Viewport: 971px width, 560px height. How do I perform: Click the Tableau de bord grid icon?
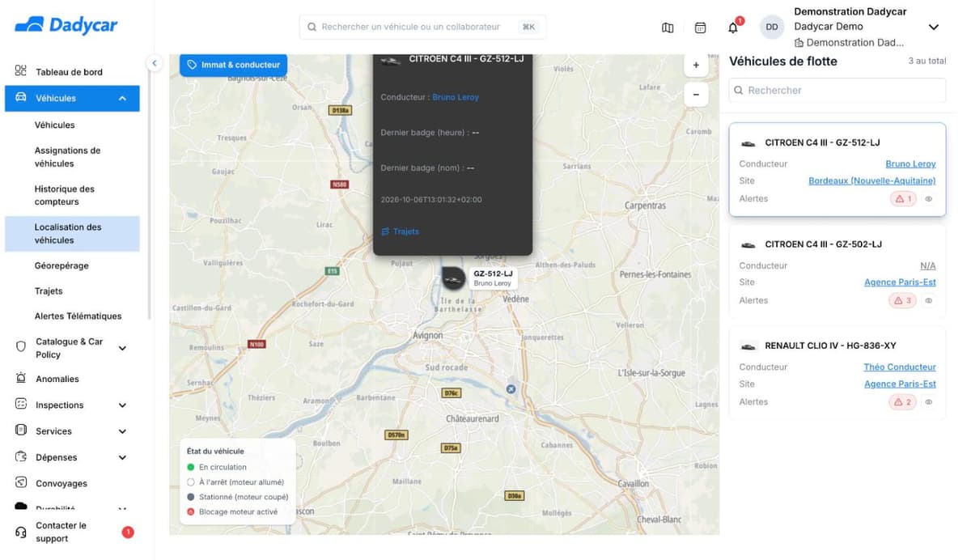coord(21,71)
